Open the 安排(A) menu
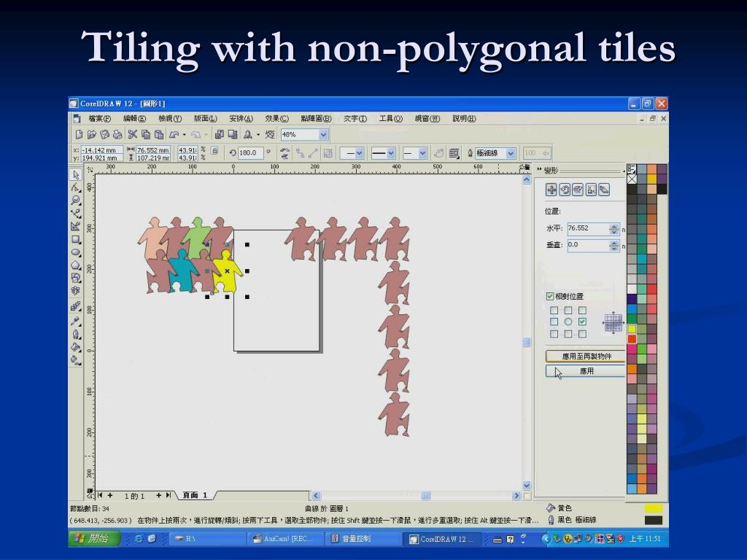This screenshot has height=560, width=747. [241, 119]
